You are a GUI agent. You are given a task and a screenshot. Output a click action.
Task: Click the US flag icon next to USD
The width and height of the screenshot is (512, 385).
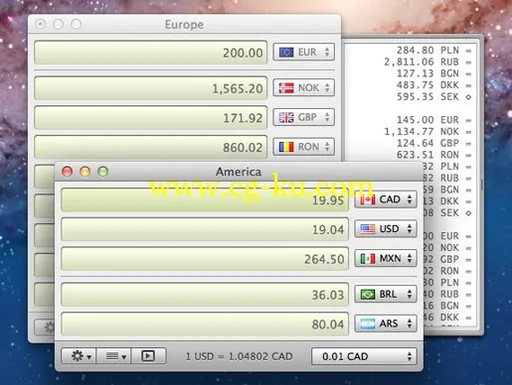click(368, 229)
